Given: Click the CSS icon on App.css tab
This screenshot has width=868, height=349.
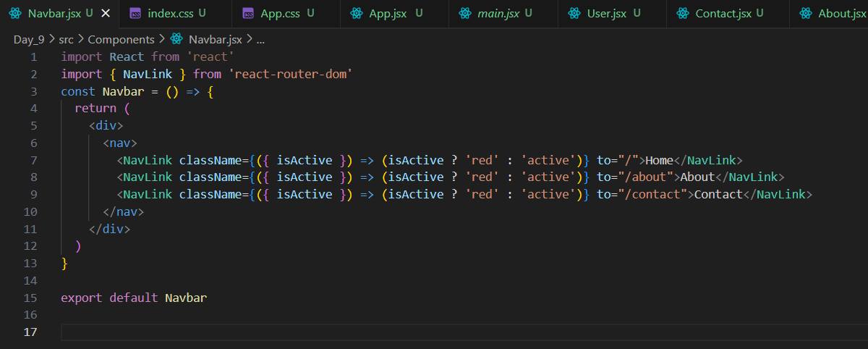Looking at the screenshot, I should point(248,13).
